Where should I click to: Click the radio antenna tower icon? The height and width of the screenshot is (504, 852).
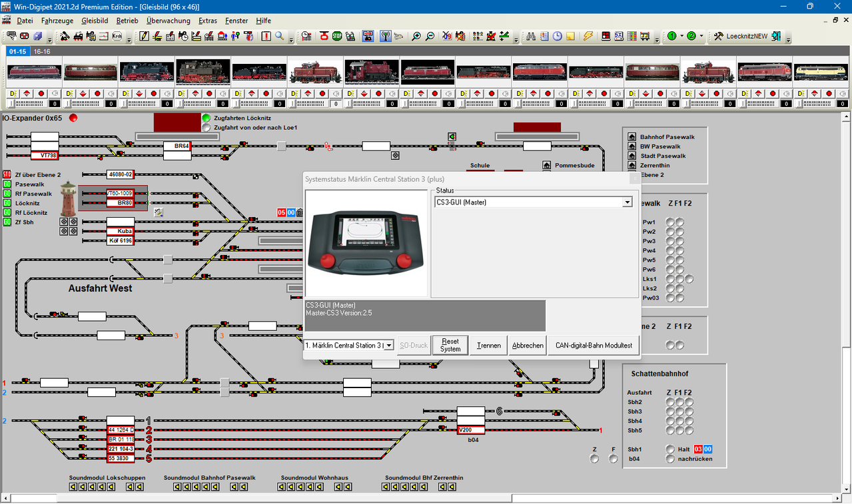click(x=385, y=36)
